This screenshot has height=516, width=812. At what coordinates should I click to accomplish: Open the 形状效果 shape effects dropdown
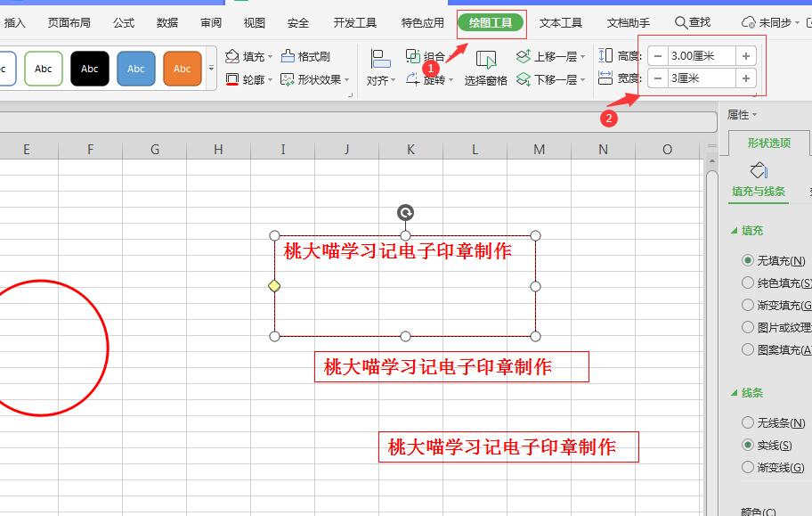[312, 79]
